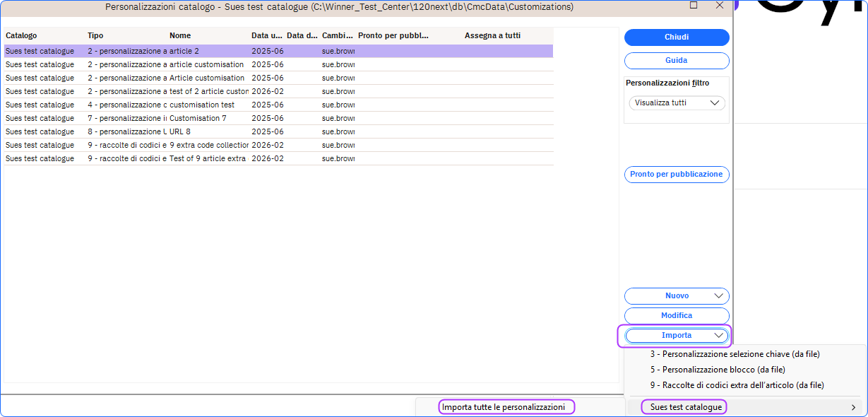This screenshot has height=417, width=868.
Task: Open the Guida help button
Action: tap(676, 61)
